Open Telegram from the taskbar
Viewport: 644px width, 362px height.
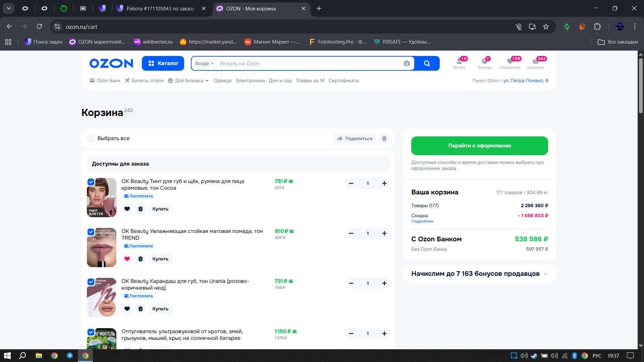click(70, 356)
